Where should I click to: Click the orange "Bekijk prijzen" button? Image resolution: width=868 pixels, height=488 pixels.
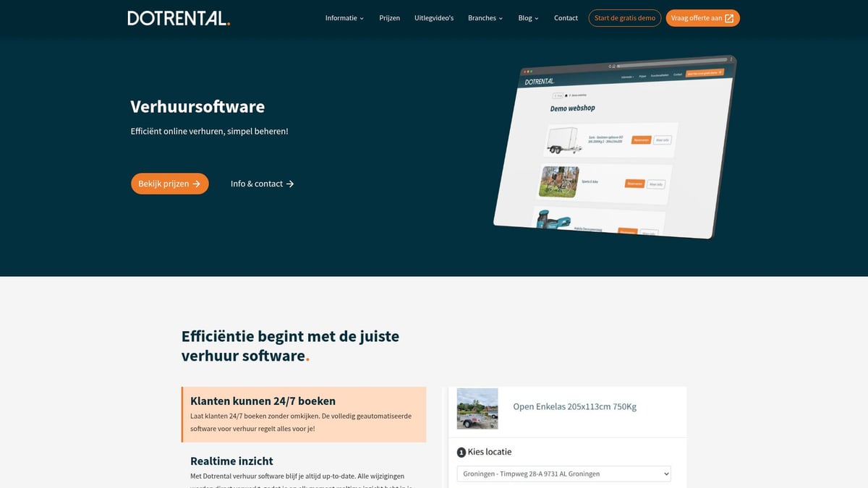(169, 184)
